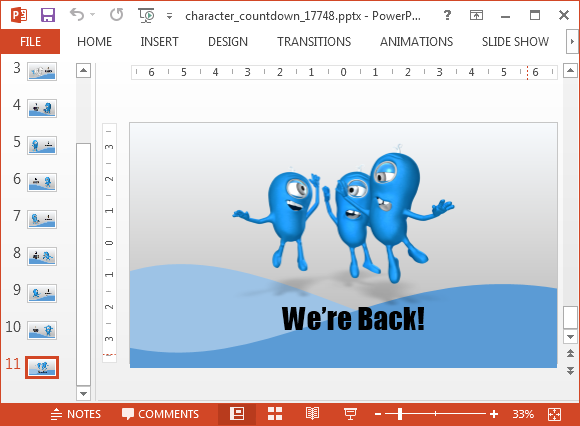Redo the last action
The height and width of the screenshot is (426, 580).
pos(117,15)
